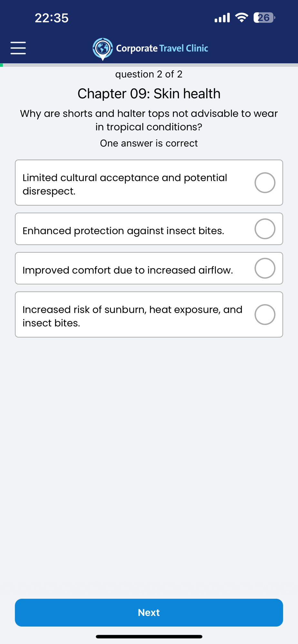Tap the globe pin logo icon

click(103, 49)
